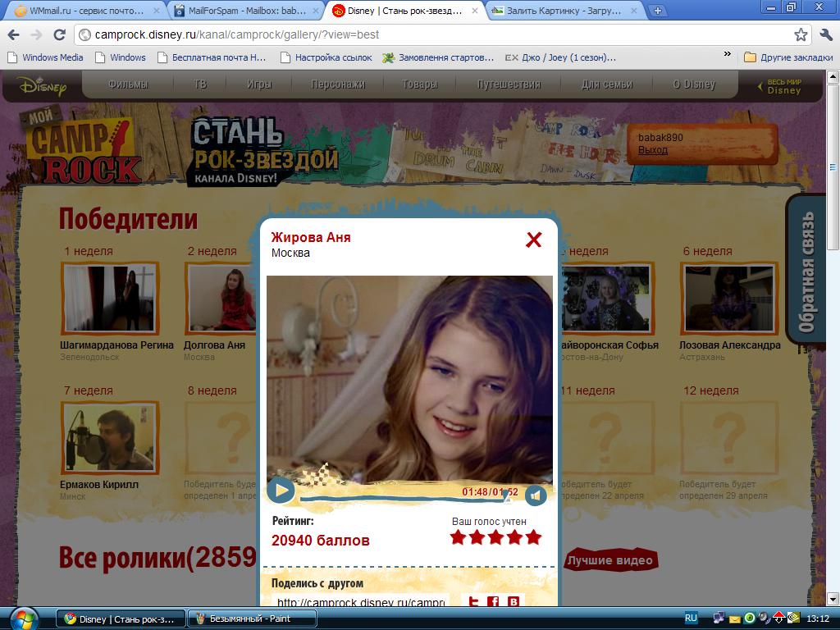Click the address bar URL
Screen dimensions: 840x630
237,34
